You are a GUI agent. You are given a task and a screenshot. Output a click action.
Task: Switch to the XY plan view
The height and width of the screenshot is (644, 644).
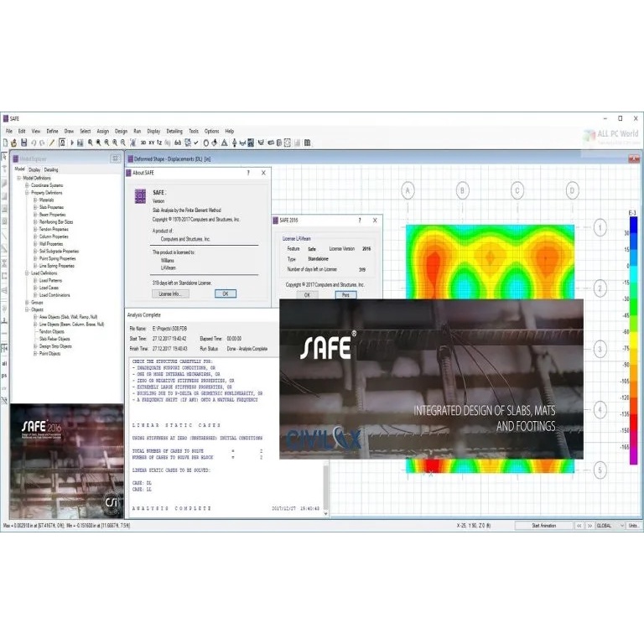152,143
